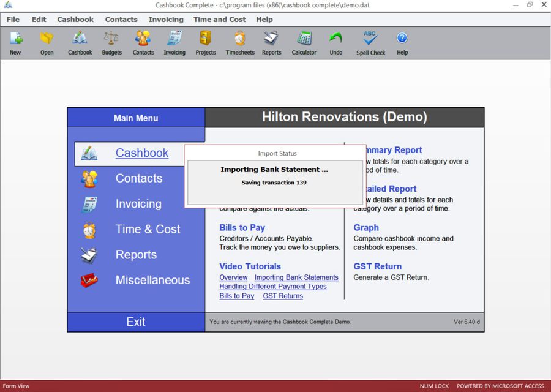Open a file with the Open toolbar icon

(x=47, y=38)
